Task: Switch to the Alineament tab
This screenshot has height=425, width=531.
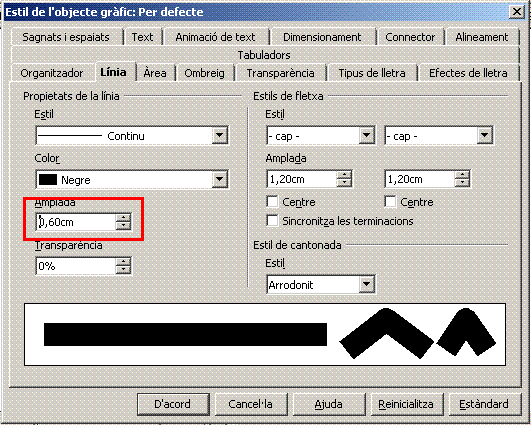Action: pos(482,37)
